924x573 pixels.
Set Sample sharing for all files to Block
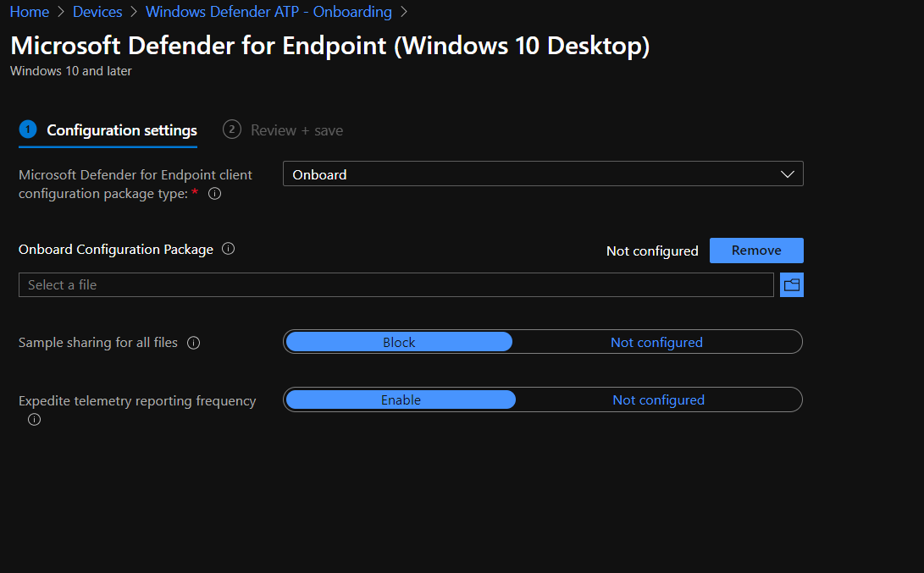tap(399, 341)
